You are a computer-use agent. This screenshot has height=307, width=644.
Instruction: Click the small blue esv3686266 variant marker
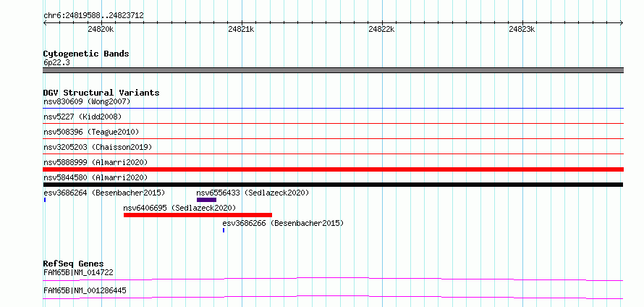tap(224, 230)
